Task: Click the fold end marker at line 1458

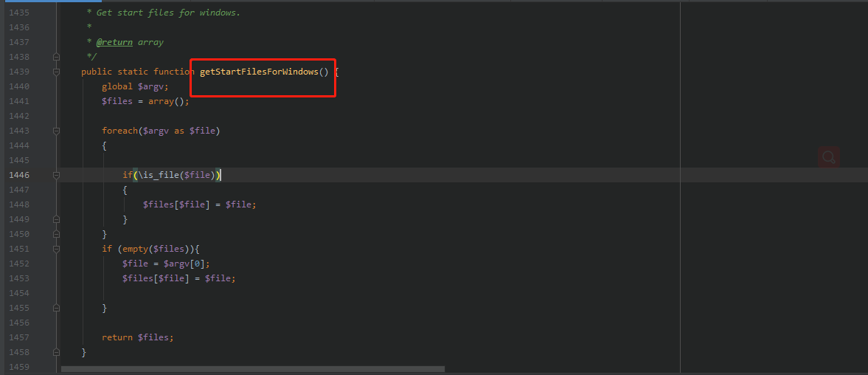Action: pos(57,351)
